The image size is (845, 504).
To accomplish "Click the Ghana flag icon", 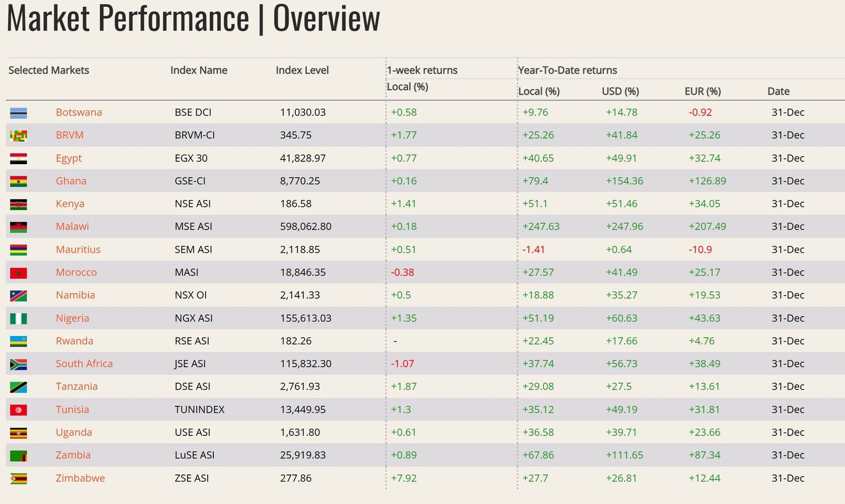I will pyautogui.click(x=18, y=182).
